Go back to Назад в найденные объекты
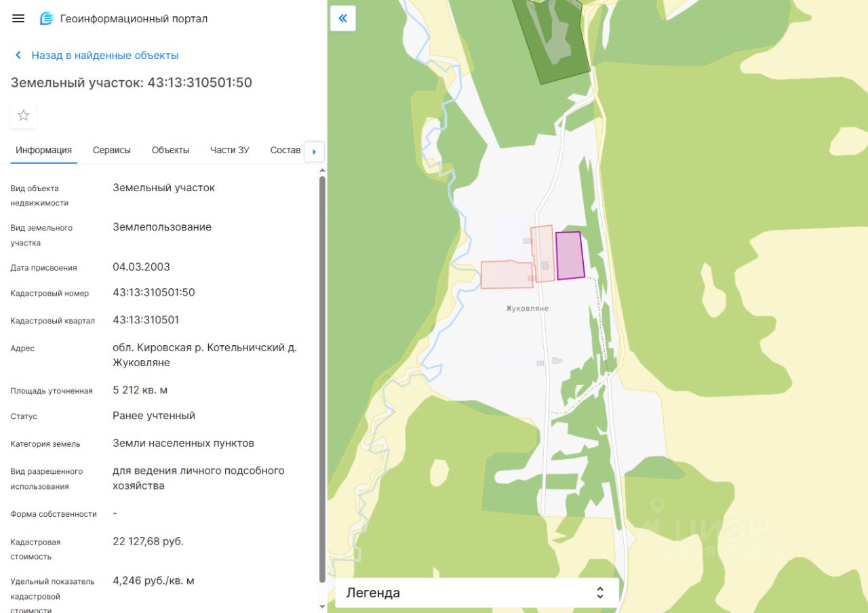The height and width of the screenshot is (613, 868). point(105,56)
